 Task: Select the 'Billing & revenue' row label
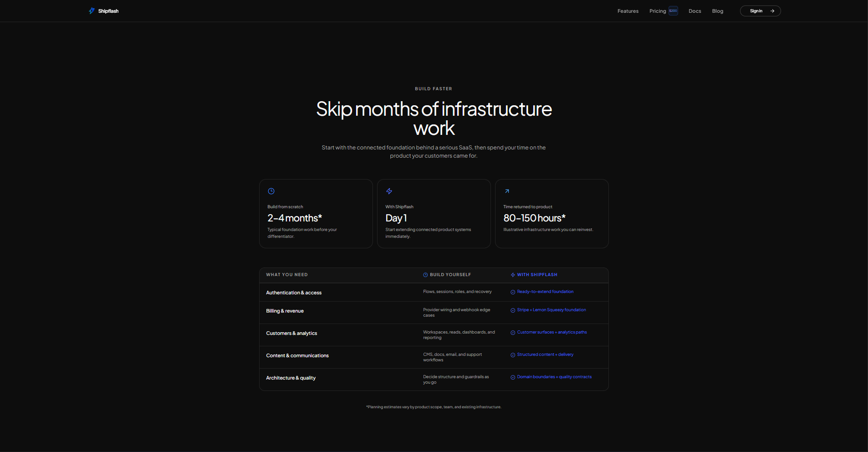(x=285, y=311)
